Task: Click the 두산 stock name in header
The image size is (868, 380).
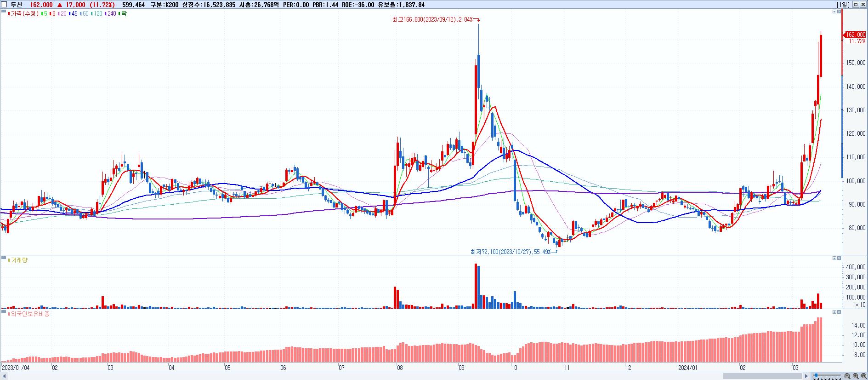Action: pyautogui.click(x=16, y=5)
